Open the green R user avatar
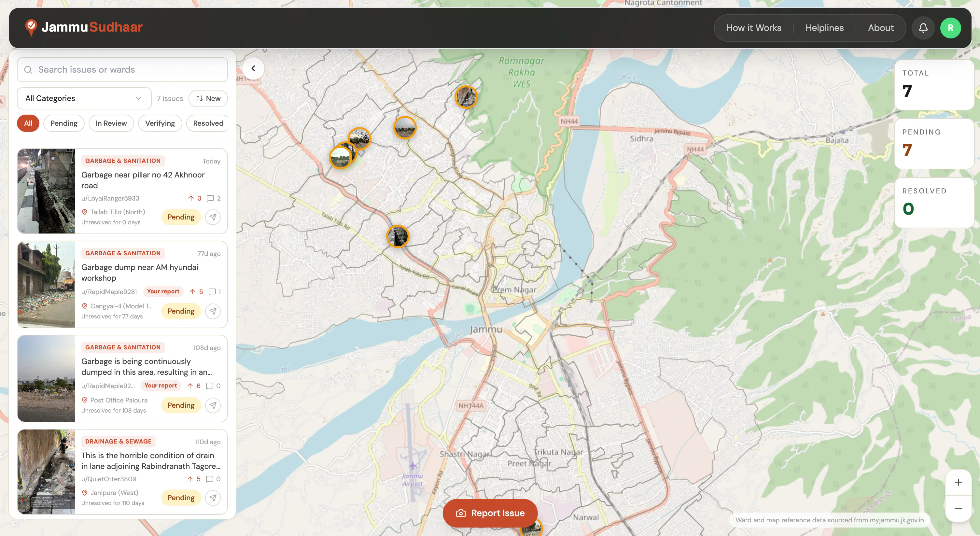 tap(950, 28)
